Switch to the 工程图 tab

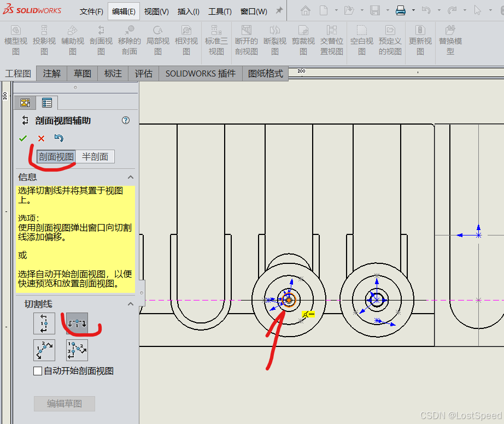pos(18,74)
